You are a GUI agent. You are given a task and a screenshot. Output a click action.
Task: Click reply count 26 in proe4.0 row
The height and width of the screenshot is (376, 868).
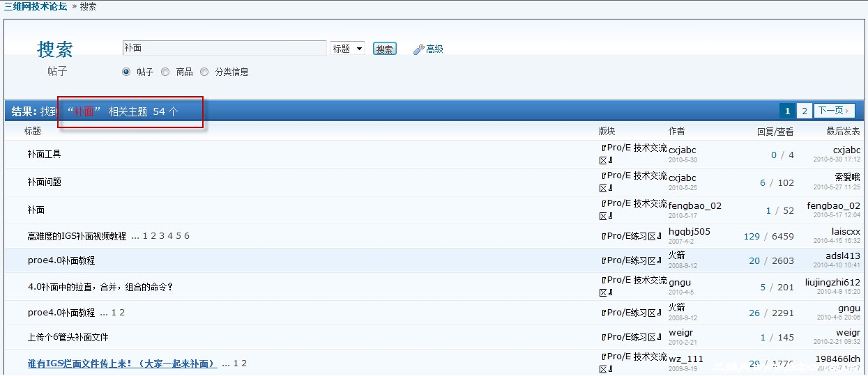[754, 313]
